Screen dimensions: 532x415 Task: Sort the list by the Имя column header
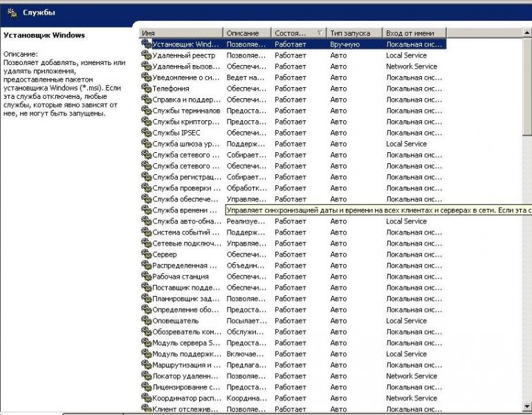point(180,33)
